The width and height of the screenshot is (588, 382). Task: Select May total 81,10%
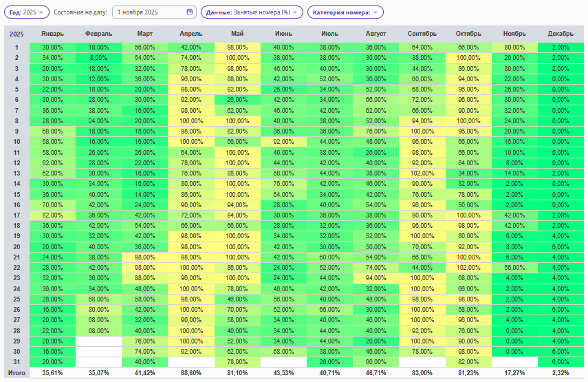click(x=237, y=373)
